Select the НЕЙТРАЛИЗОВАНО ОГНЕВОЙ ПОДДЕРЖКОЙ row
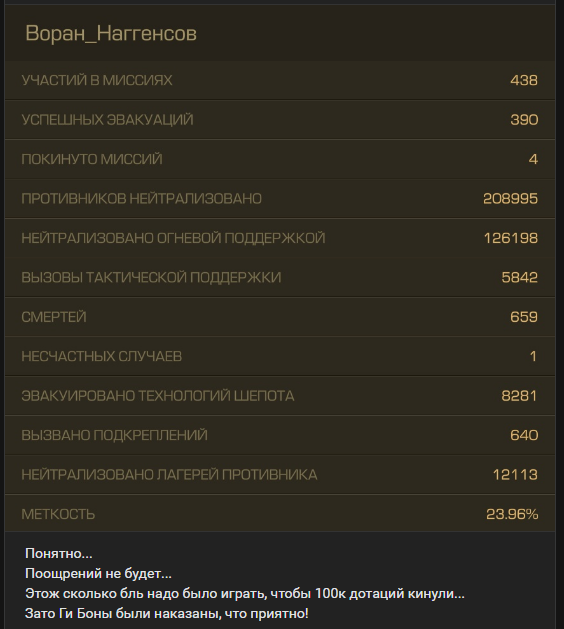 pyautogui.click(x=280, y=238)
